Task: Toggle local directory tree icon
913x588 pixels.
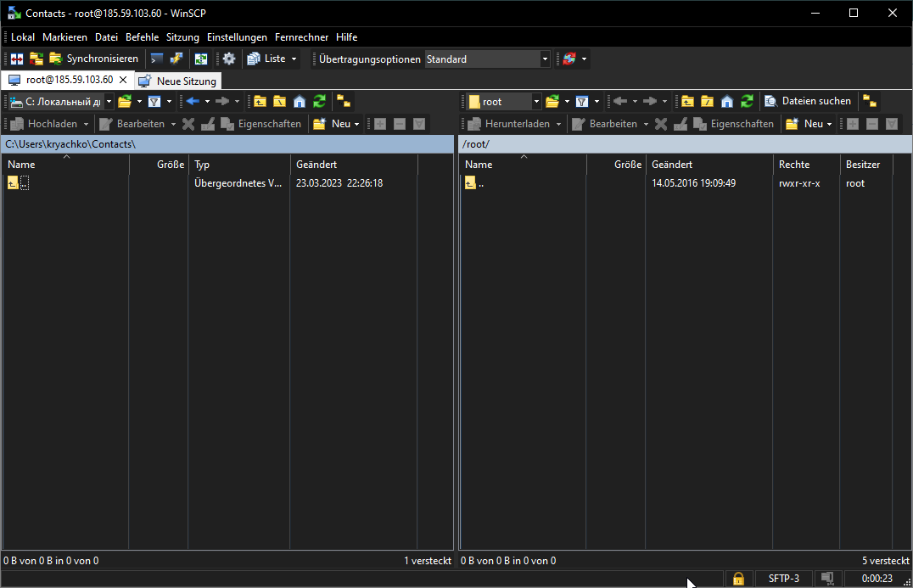Action: tap(344, 102)
